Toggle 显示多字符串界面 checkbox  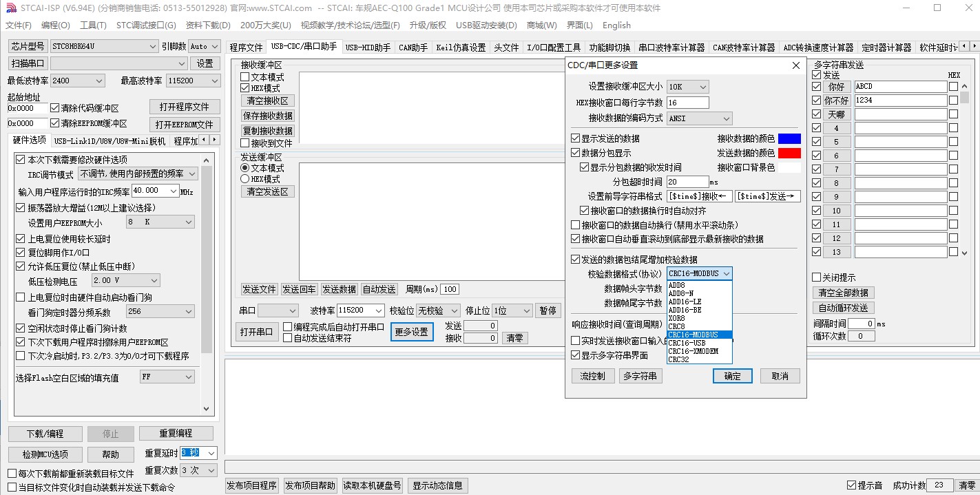(x=576, y=355)
